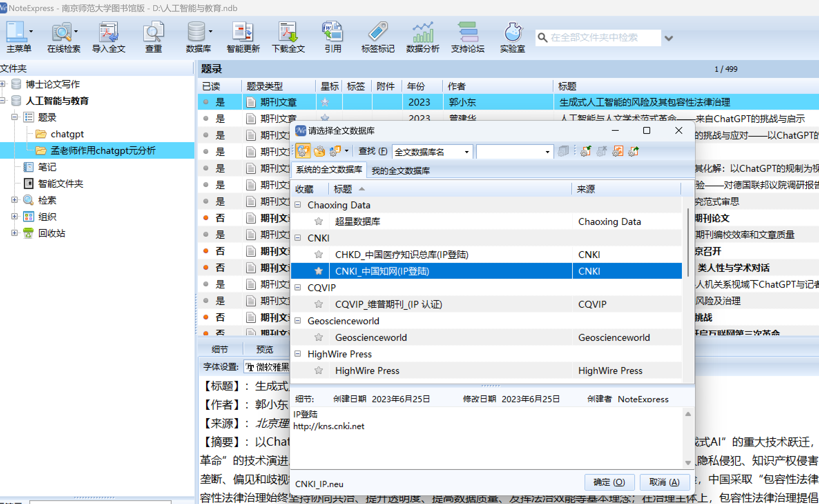Select CQVIP_维普期刊_(IP 认证) database row

point(486,304)
